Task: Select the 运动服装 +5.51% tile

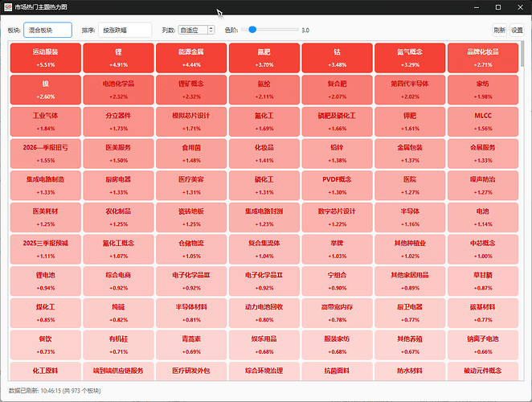Action: coord(46,58)
